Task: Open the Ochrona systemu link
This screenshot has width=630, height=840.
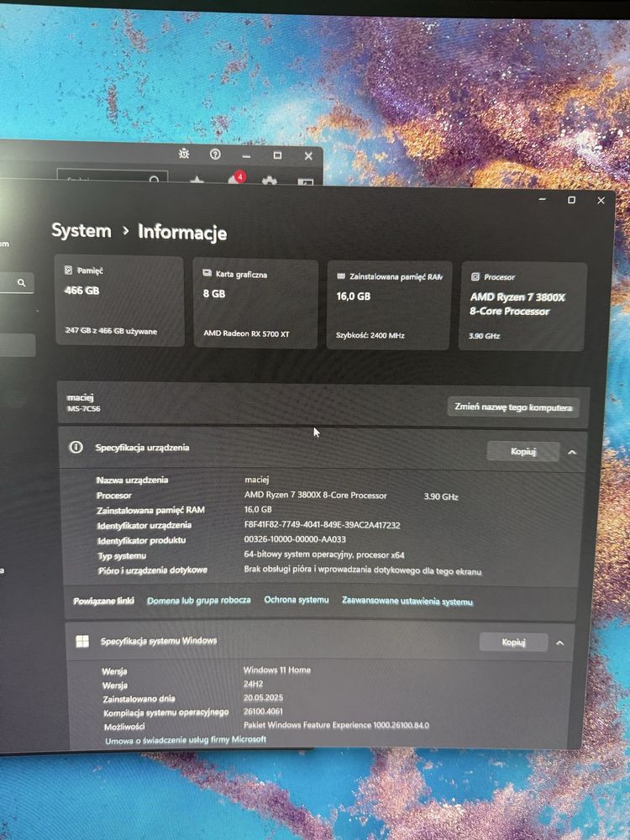Action: point(297,600)
